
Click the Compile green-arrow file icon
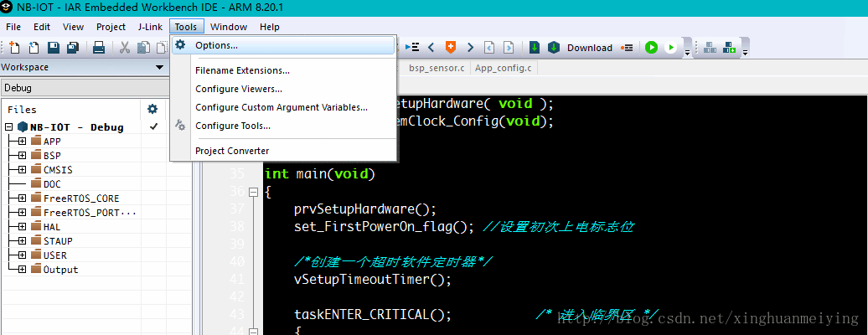coord(535,48)
